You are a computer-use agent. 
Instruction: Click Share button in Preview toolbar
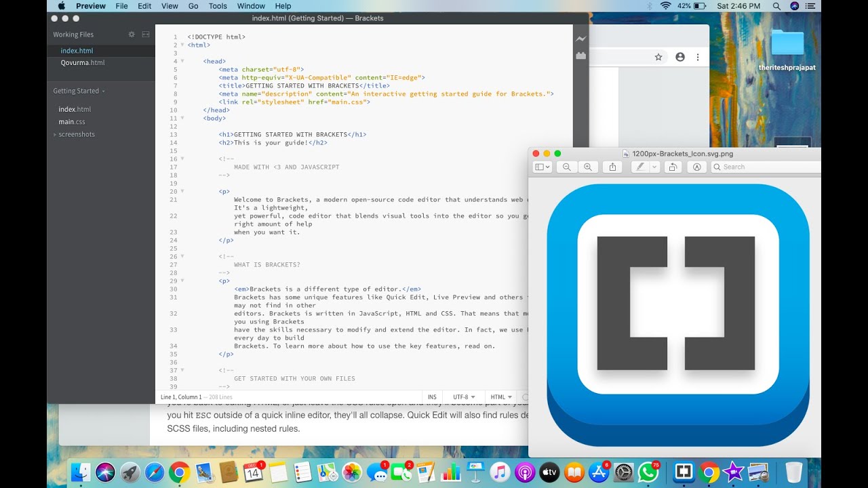[612, 167]
